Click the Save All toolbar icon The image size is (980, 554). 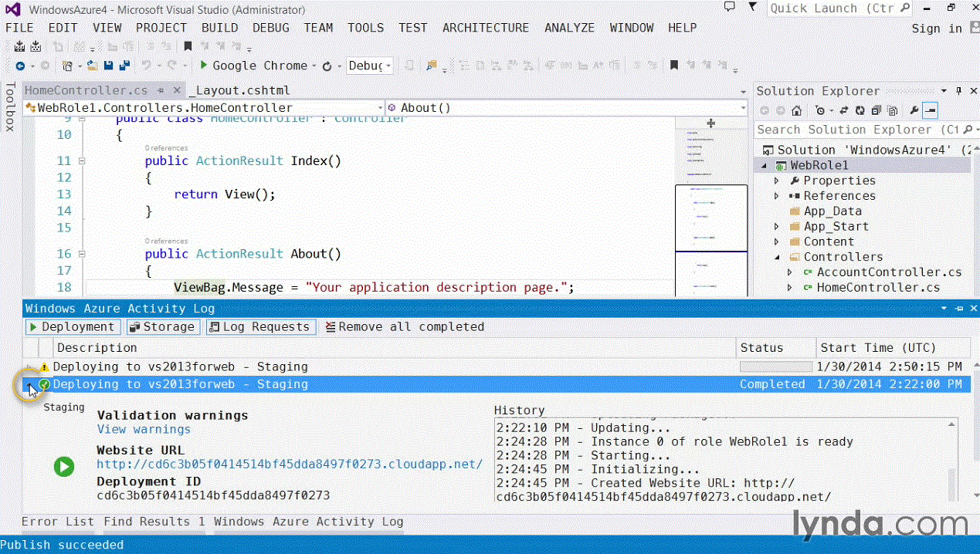[x=124, y=66]
